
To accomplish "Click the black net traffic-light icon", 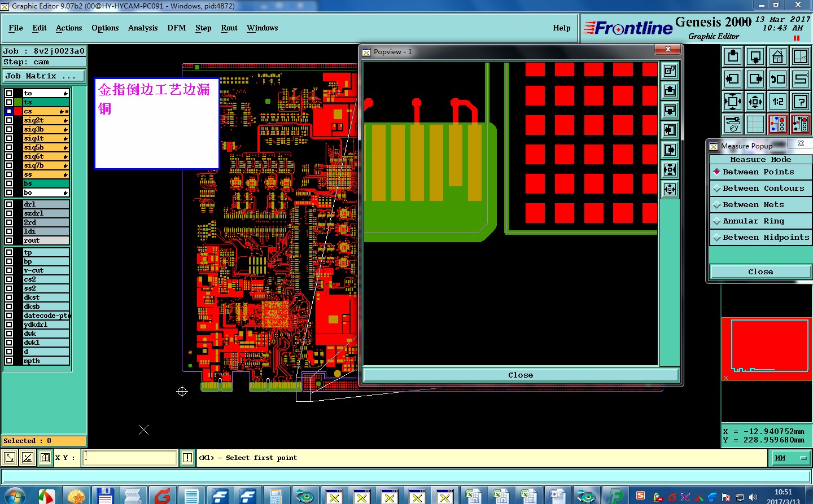I will coord(801,124).
